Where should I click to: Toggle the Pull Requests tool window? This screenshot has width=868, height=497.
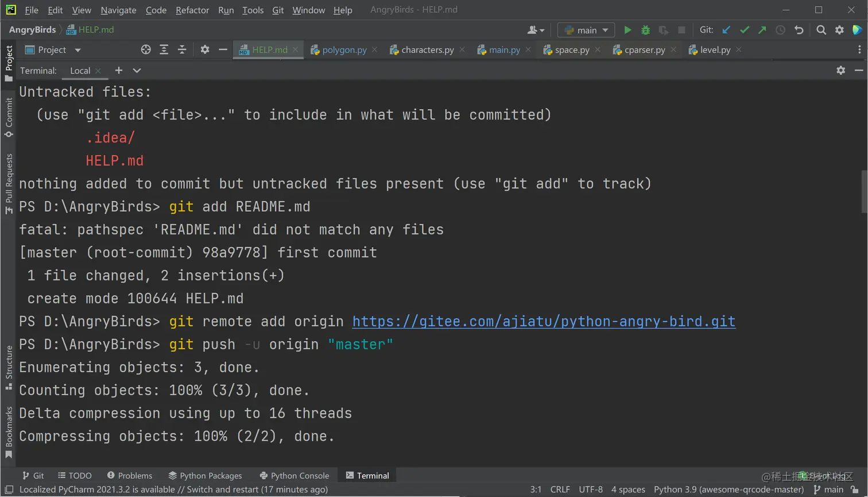pyautogui.click(x=9, y=183)
